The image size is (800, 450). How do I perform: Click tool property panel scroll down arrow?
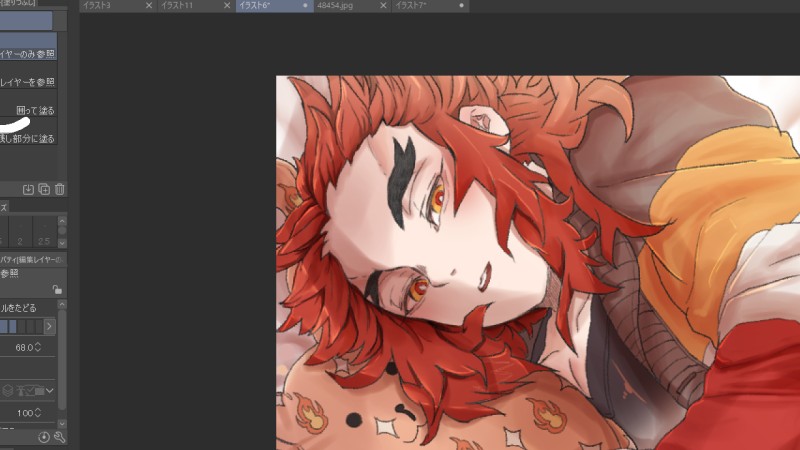[62, 424]
